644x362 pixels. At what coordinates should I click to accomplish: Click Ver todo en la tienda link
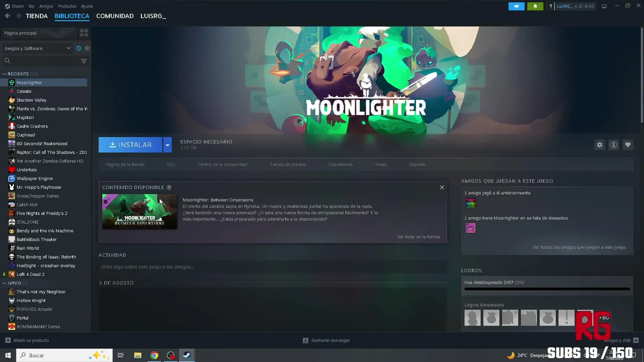[x=419, y=237]
